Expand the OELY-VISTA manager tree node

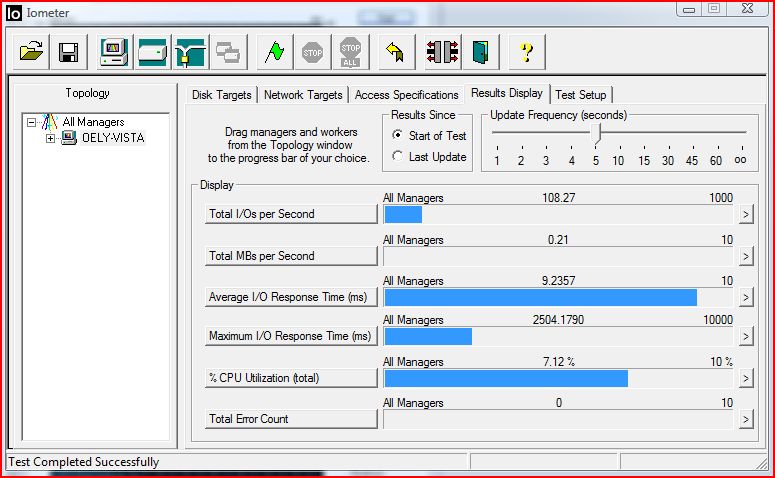51,138
